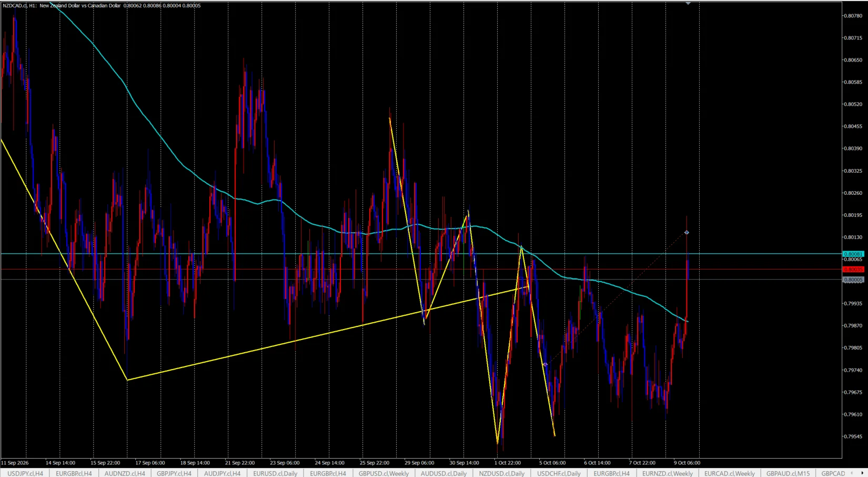868x477 pixels.
Task: Select the red horizontal line on chart
Action: coord(421,270)
